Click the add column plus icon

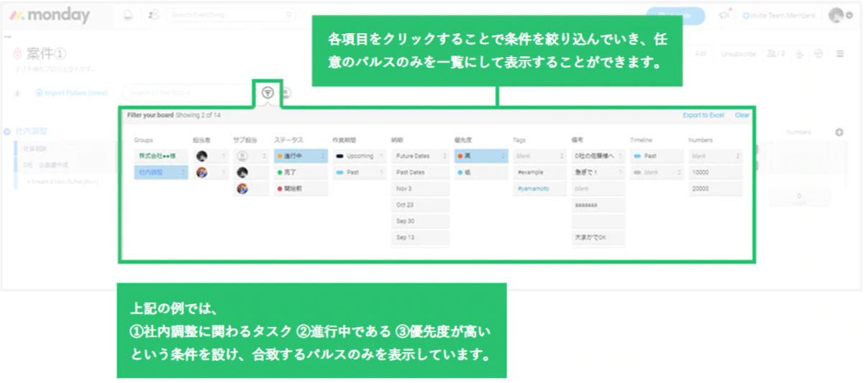tap(839, 132)
